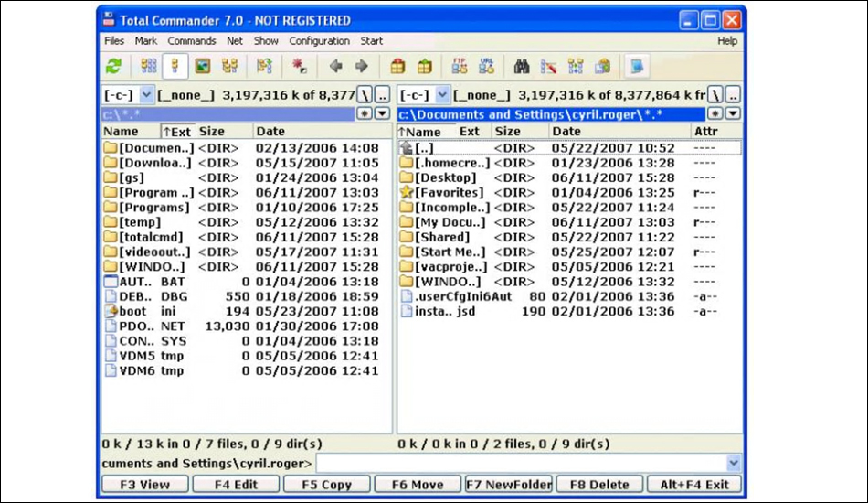Sort right panel by Date column header
Viewport: 868px width, 503px height.
tap(619, 132)
